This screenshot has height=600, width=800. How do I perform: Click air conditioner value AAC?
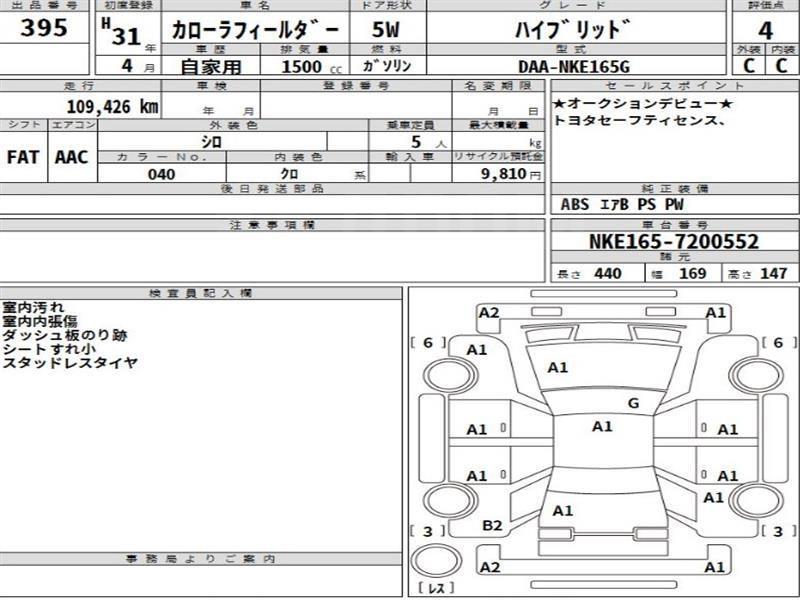click(x=71, y=157)
